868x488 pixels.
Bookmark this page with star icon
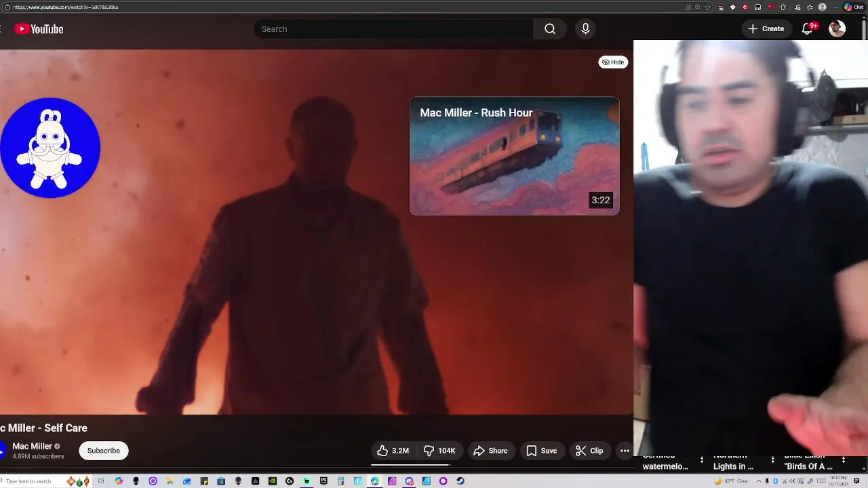coord(708,7)
